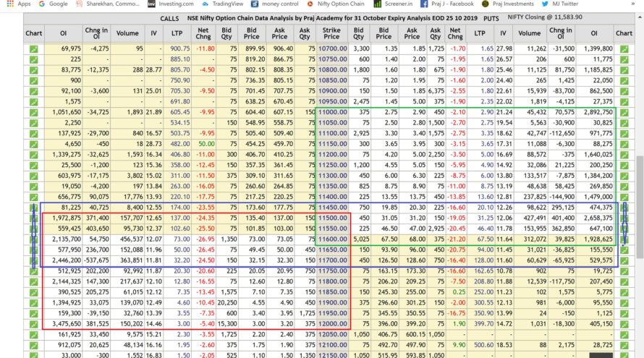Select strike price 11600.00
644x358 pixels.
coord(333,239)
